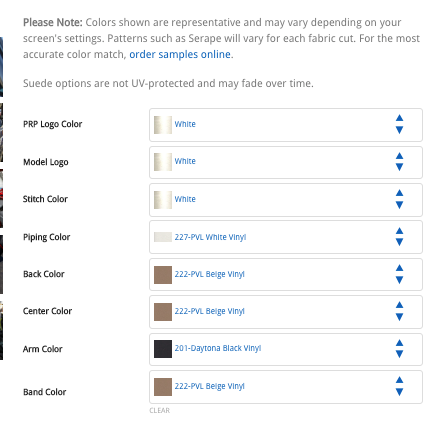Click the beige swatch in Center Color
The width and height of the screenshot is (442, 429).
(x=163, y=312)
